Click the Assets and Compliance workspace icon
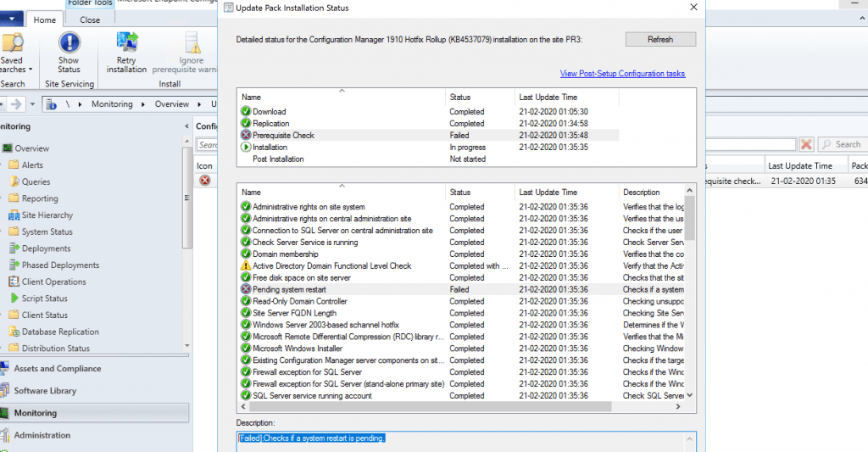The image size is (868, 452). click(x=5, y=368)
